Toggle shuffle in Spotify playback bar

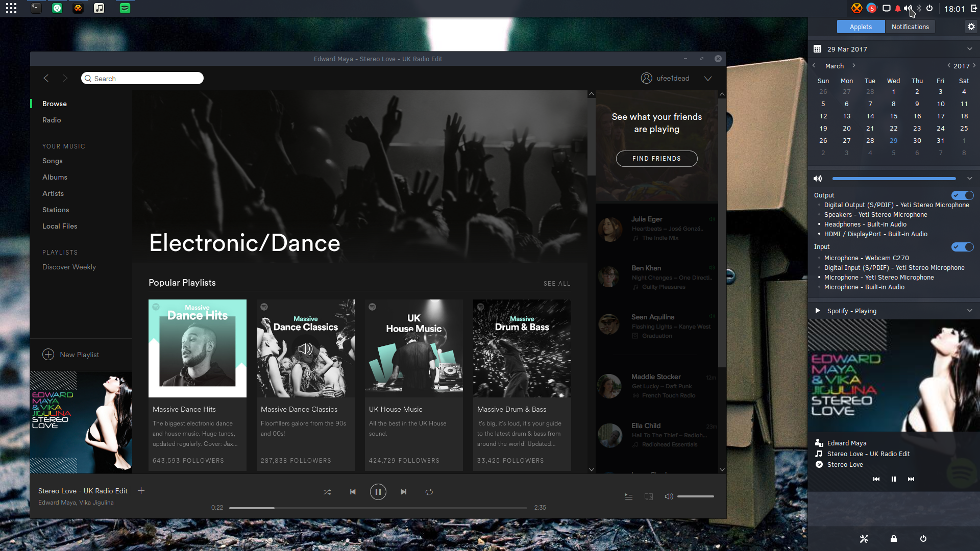tap(327, 492)
